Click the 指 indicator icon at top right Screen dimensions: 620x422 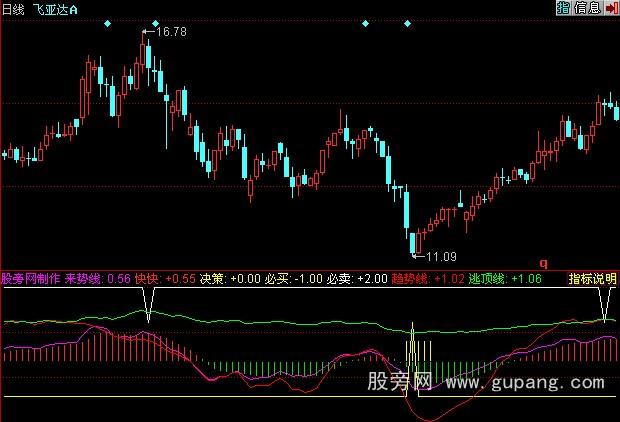(563, 8)
